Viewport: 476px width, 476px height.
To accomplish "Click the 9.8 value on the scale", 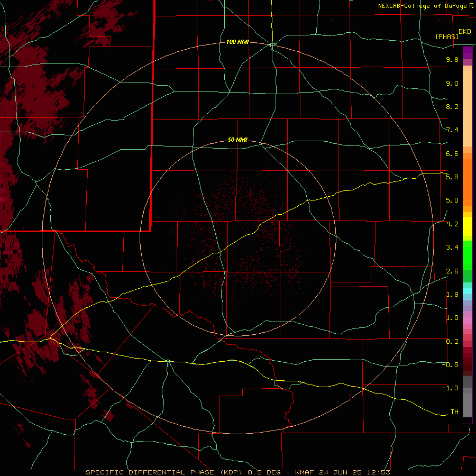I will coord(452,59).
